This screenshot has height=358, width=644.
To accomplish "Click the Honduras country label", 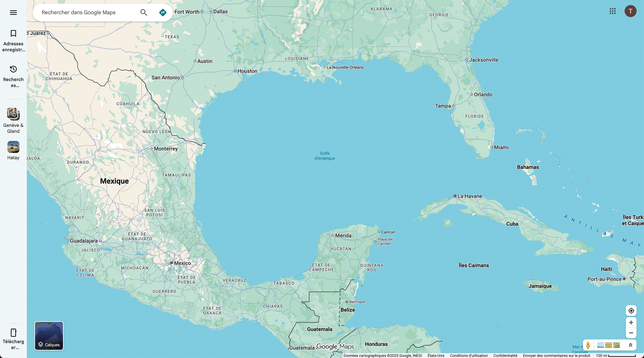I will point(376,344).
